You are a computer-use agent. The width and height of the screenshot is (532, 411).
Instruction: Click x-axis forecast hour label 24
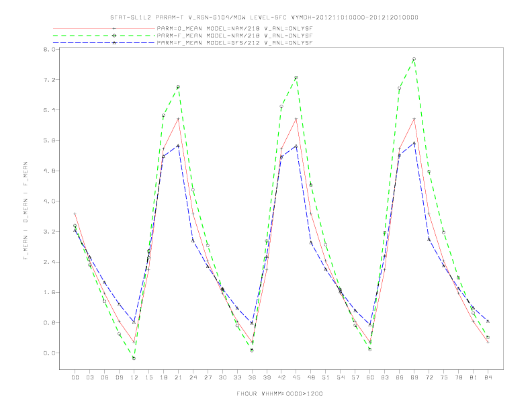click(x=193, y=377)
